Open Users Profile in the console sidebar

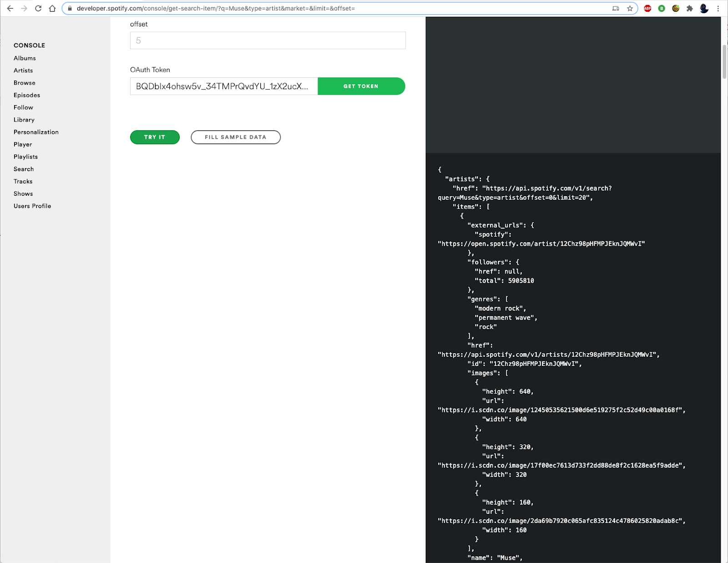point(32,206)
